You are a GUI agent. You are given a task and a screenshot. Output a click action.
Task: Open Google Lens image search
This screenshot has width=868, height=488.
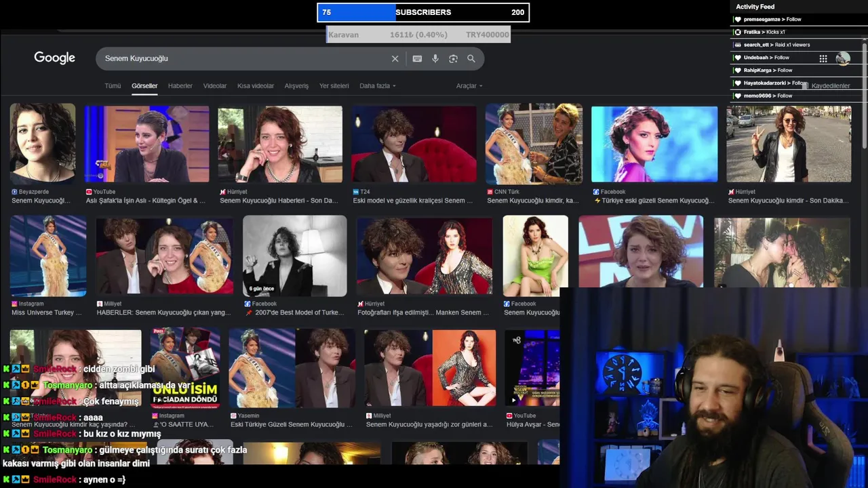coord(453,59)
